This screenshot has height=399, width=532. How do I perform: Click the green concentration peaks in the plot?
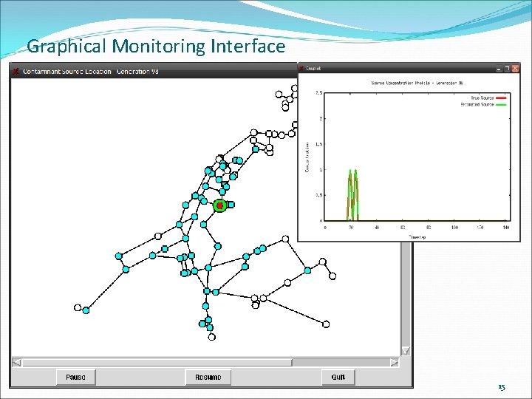coord(353,195)
